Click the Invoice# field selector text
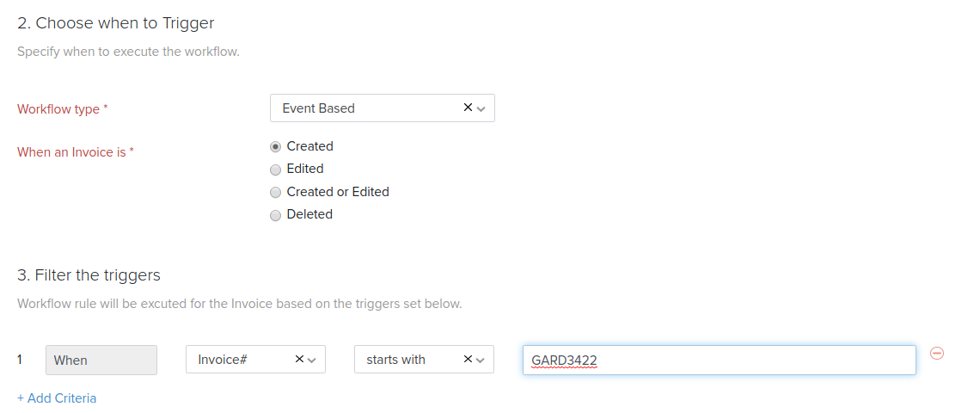Screen dimensions: 980x413 point(223,360)
